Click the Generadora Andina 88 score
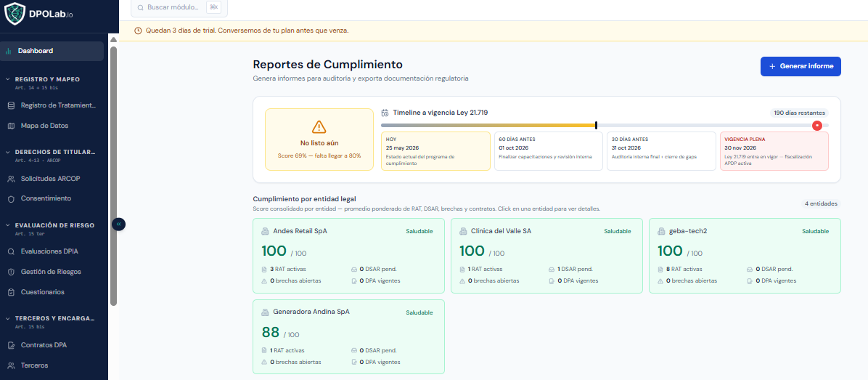Screen dimensions: 868x380 coord(271,332)
